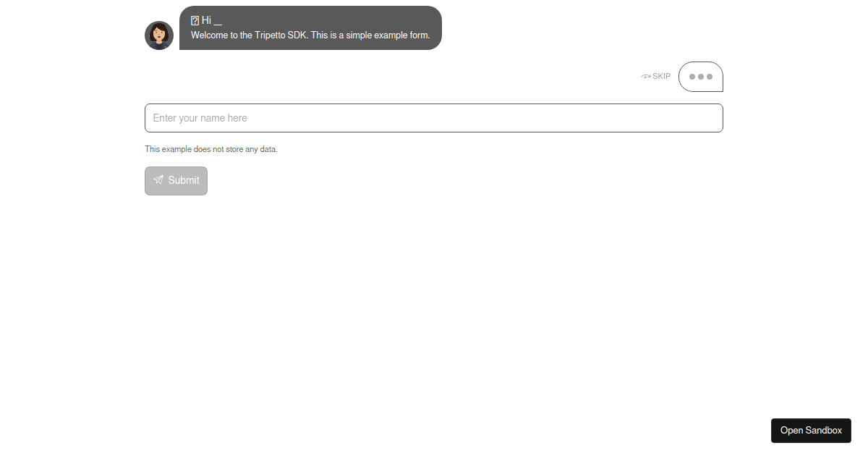This screenshot has height=456, width=868.
Task: Click the welcome text 'Welcome to the Tripetto SDK'
Action: point(249,35)
